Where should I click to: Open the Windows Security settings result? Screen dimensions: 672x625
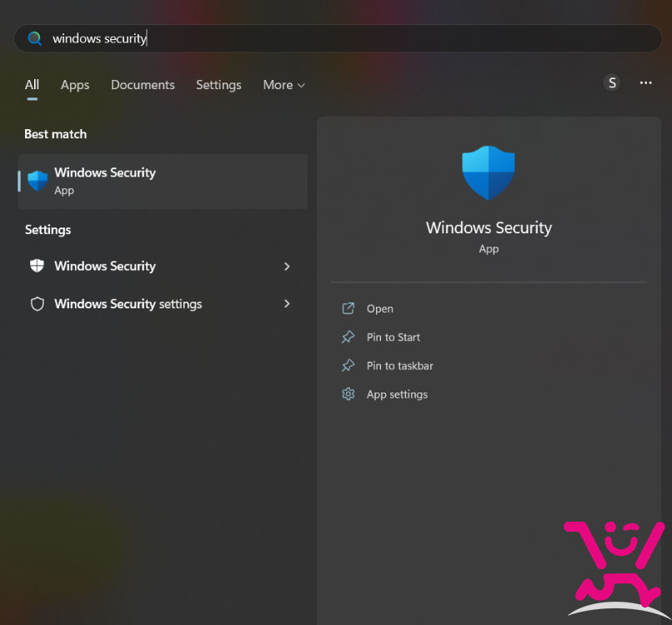163,303
